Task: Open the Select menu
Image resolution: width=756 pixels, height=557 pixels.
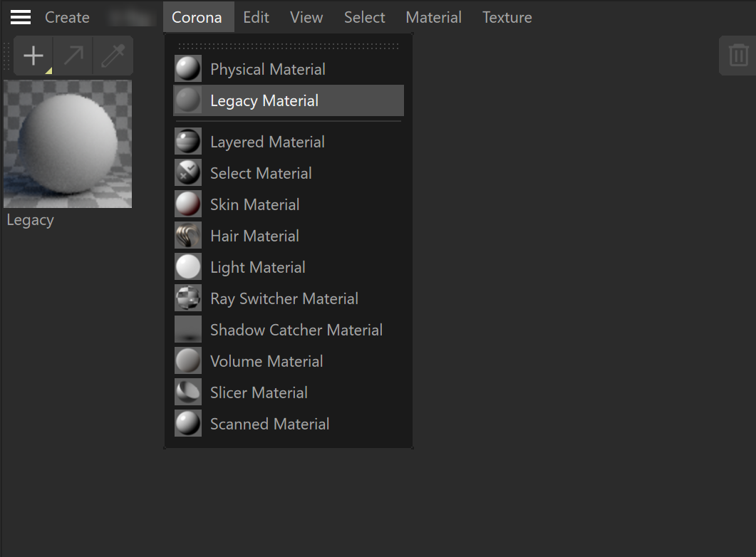Action: pyautogui.click(x=365, y=17)
